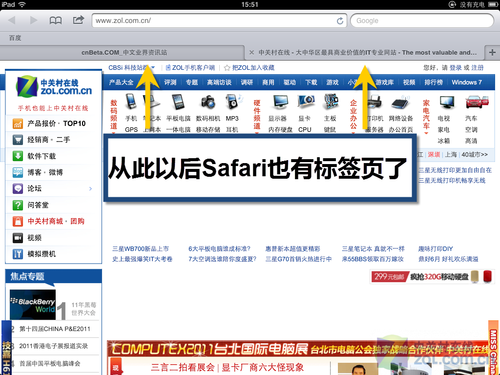
Task: Close the 中关村在线 tab
Action: (252, 52)
